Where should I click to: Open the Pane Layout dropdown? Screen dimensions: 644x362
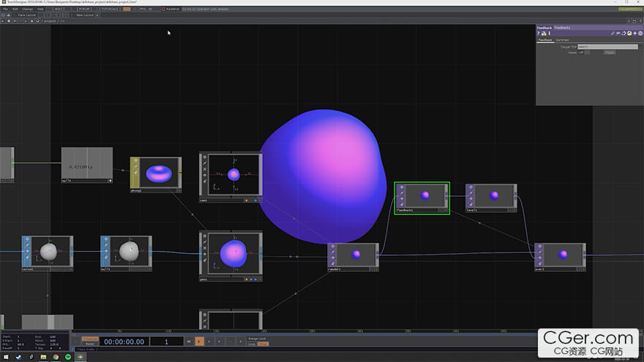click(x=26, y=15)
